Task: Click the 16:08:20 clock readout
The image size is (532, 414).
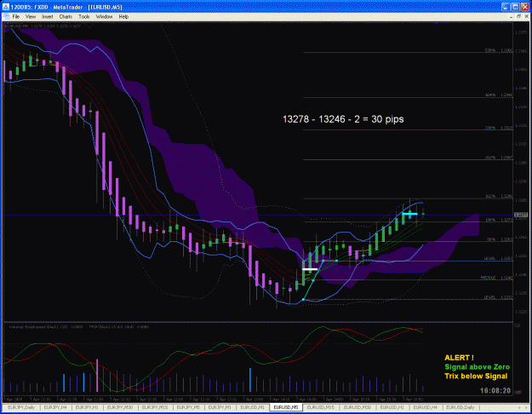Action: coord(495,391)
